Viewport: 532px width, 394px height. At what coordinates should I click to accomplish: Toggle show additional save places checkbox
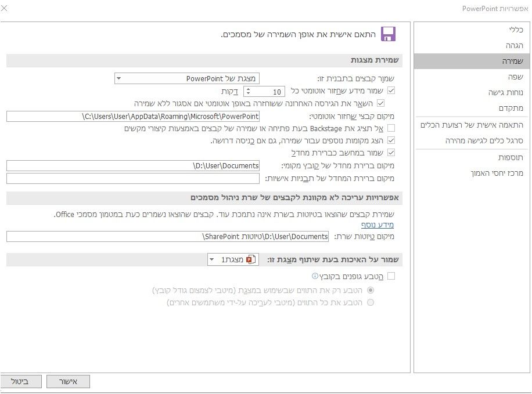(391, 140)
